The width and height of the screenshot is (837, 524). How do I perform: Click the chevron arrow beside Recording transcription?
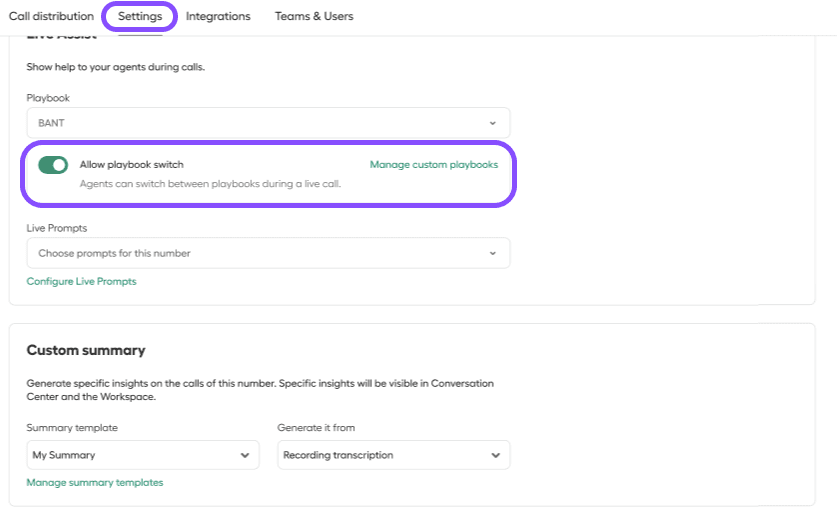[495, 455]
